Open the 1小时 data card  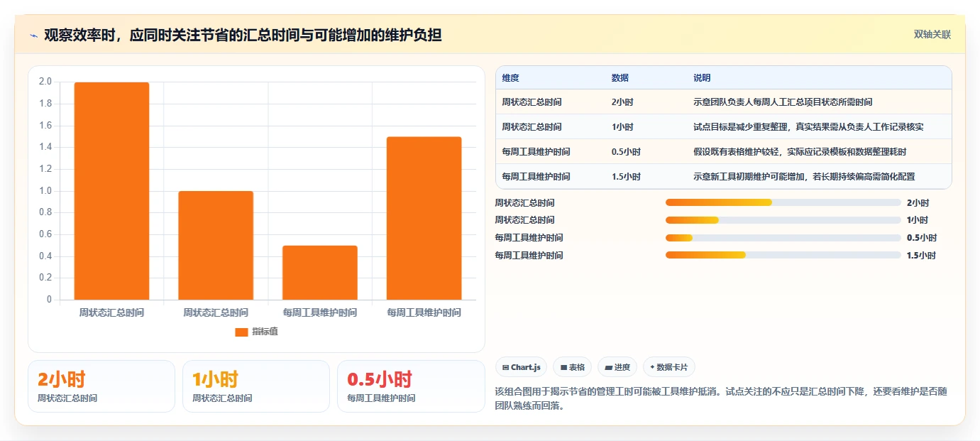click(x=256, y=386)
